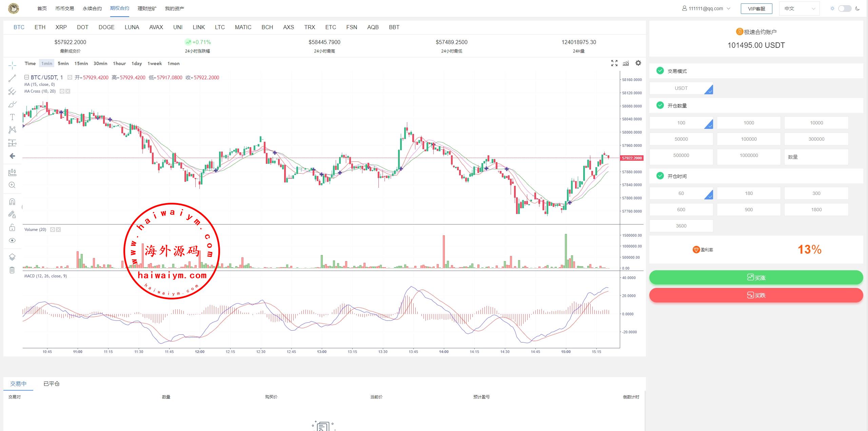
Task: Toggle the light/dark theme switch
Action: click(845, 8)
